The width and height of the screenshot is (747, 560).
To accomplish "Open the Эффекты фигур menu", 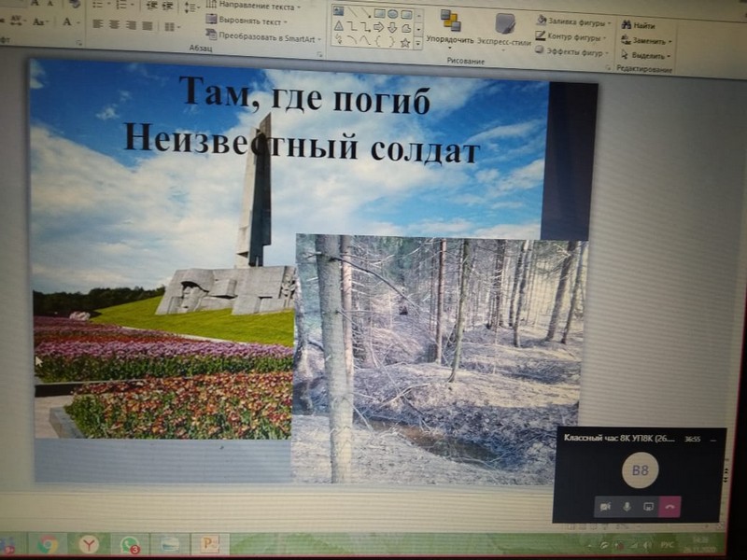I will [571, 52].
